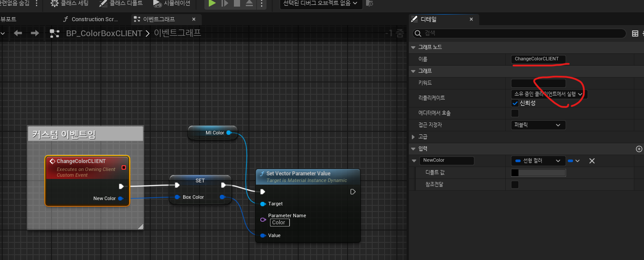Click the 키워드 input field

(x=538, y=83)
